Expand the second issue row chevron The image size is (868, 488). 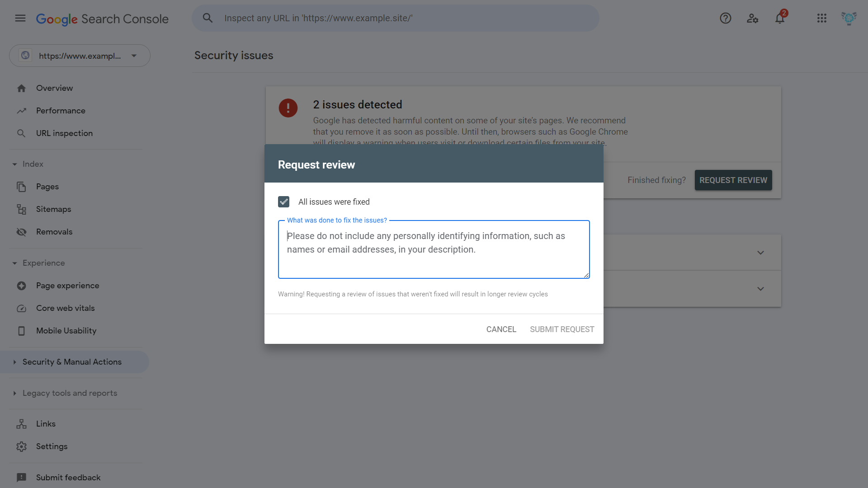(x=760, y=289)
